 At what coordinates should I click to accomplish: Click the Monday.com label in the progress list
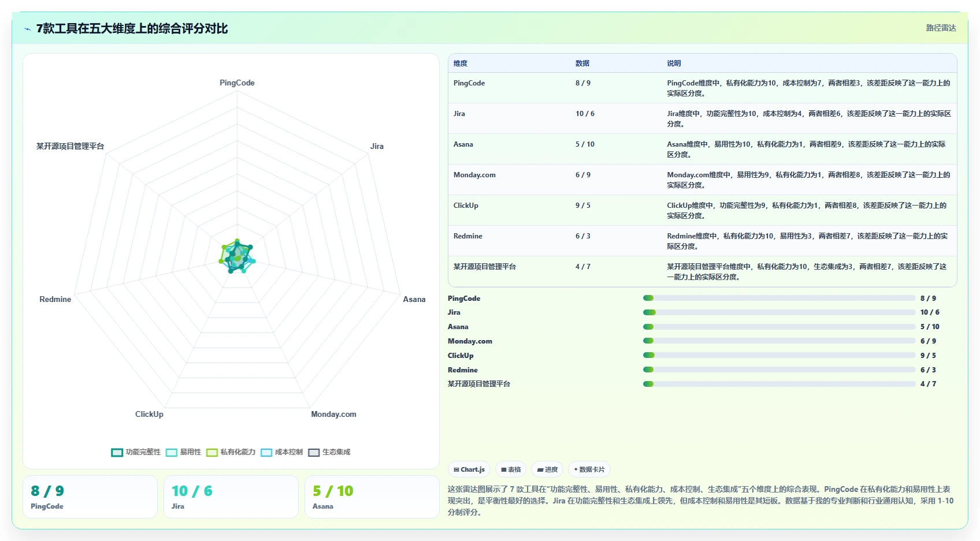(x=470, y=341)
